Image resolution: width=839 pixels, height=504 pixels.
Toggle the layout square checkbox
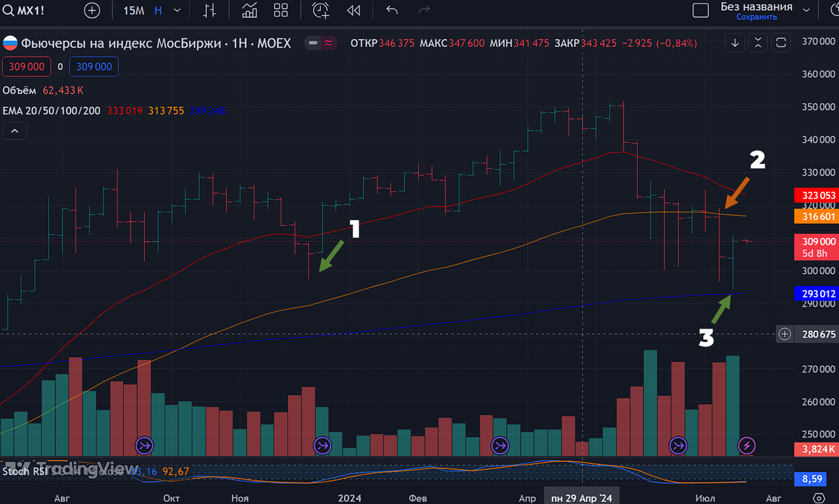(701, 10)
